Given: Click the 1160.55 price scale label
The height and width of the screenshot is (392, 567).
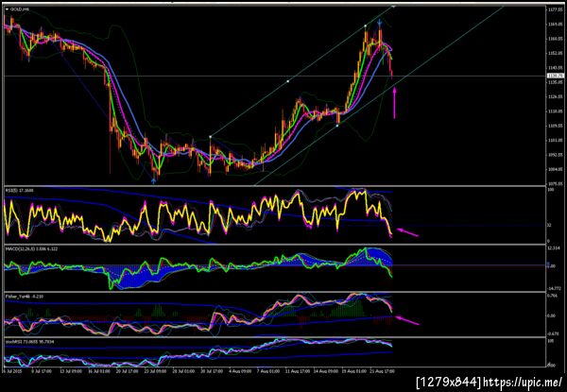Looking at the screenshot, I should point(556,39).
